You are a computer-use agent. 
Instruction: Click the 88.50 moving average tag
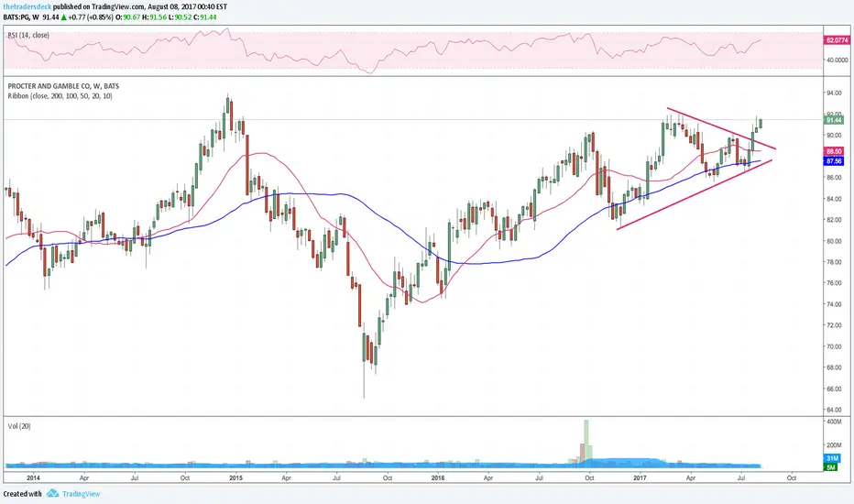click(x=835, y=151)
